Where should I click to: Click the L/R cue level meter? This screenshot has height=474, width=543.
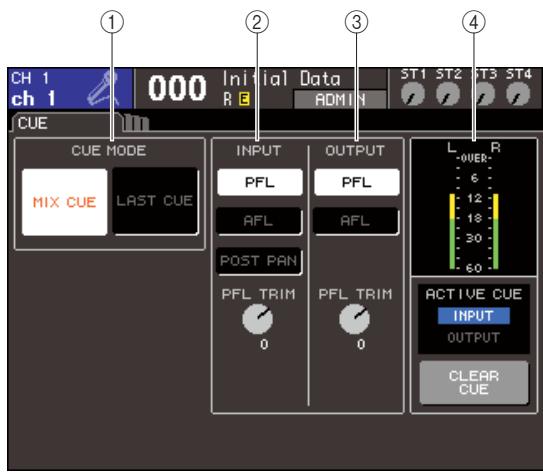point(474,207)
